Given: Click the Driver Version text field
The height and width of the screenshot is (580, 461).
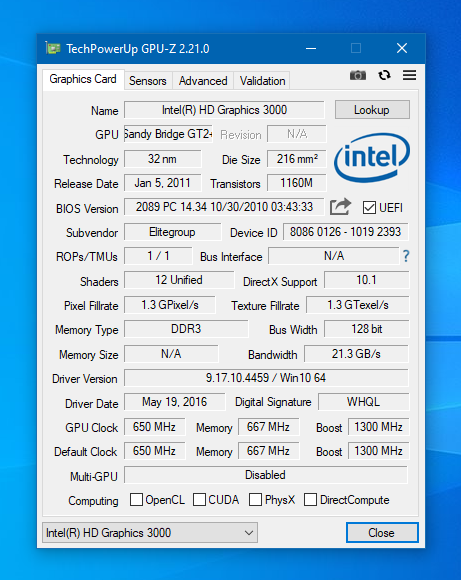Looking at the screenshot, I should (x=266, y=378).
